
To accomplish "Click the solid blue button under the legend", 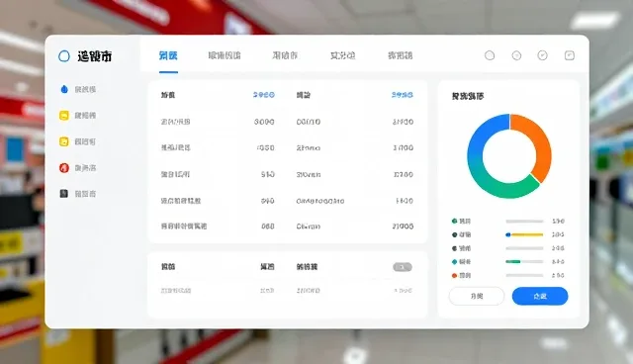I will click(x=540, y=296).
